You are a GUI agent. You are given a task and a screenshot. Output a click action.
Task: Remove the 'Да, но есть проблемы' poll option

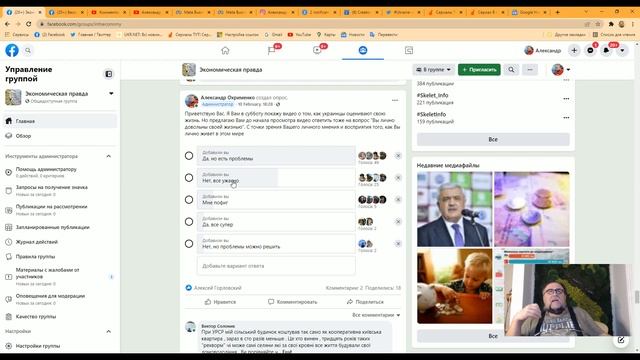click(x=398, y=156)
